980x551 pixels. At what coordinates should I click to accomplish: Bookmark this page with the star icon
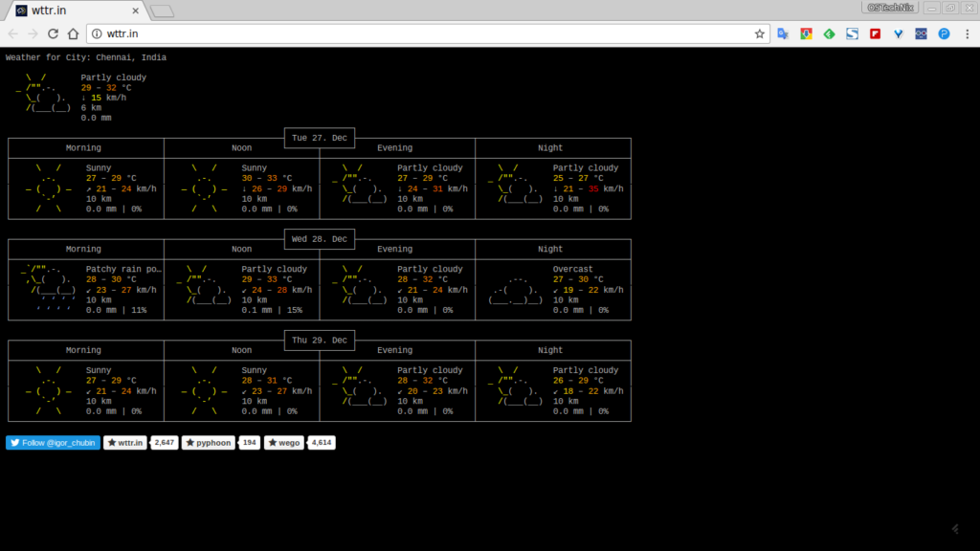(x=760, y=33)
